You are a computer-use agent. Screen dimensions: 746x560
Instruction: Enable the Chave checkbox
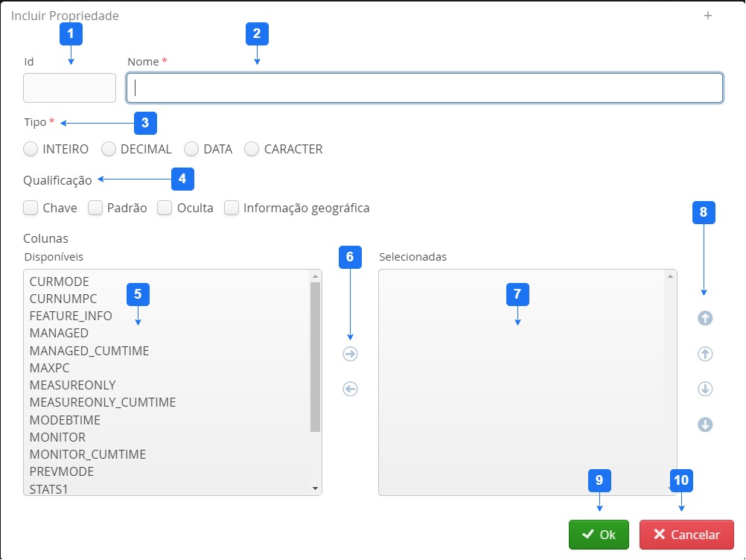[x=31, y=208]
